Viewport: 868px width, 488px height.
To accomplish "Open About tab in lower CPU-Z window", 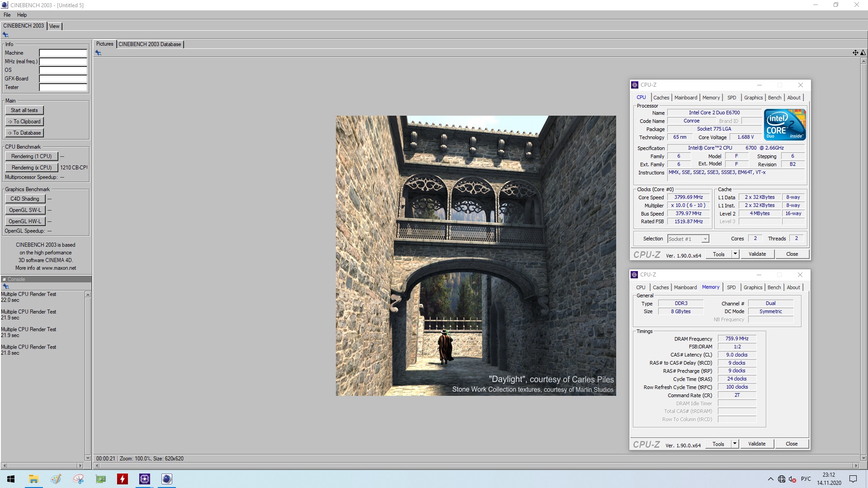I will (x=793, y=287).
